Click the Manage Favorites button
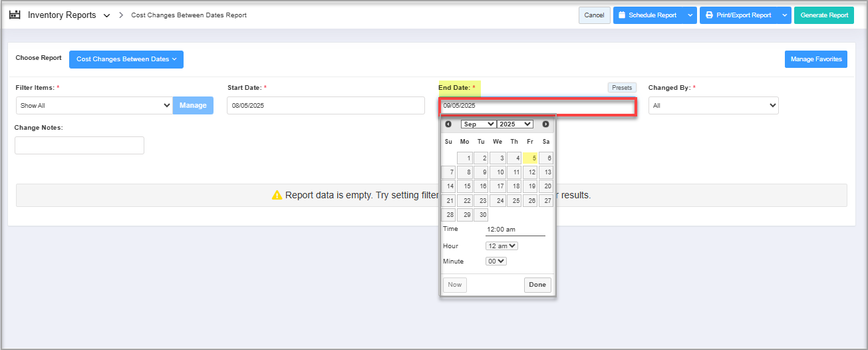This screenshot has width=868, height=350. pos(815,59)
